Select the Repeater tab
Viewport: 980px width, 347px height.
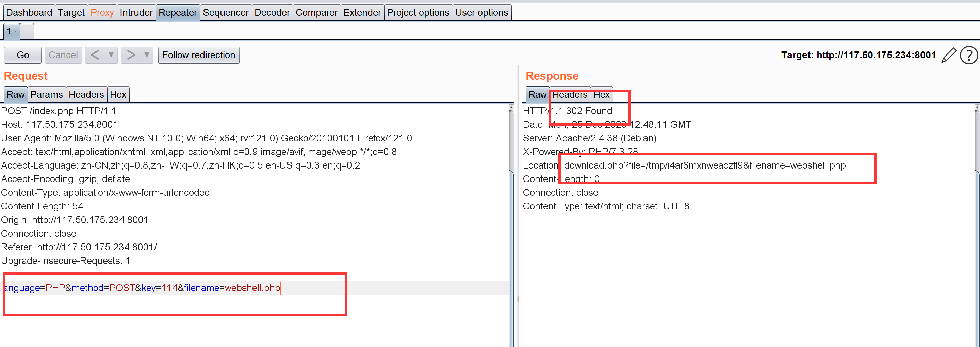178,13
